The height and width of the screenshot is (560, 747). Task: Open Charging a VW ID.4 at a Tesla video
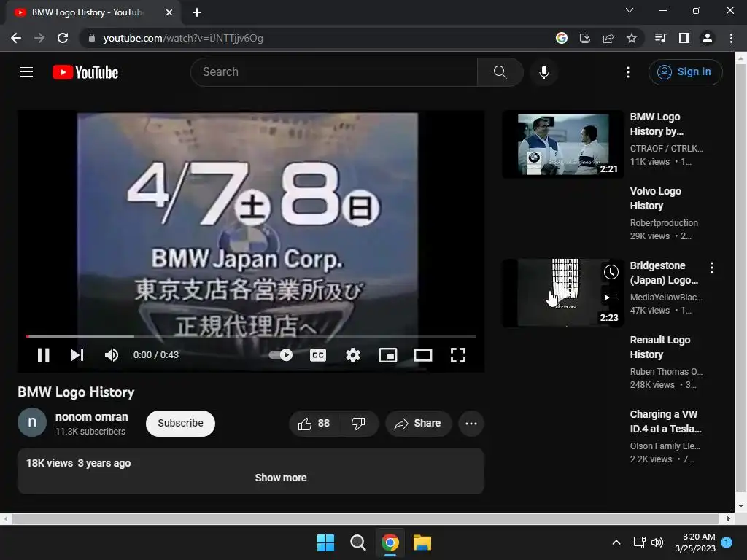[x=665, y=421]
